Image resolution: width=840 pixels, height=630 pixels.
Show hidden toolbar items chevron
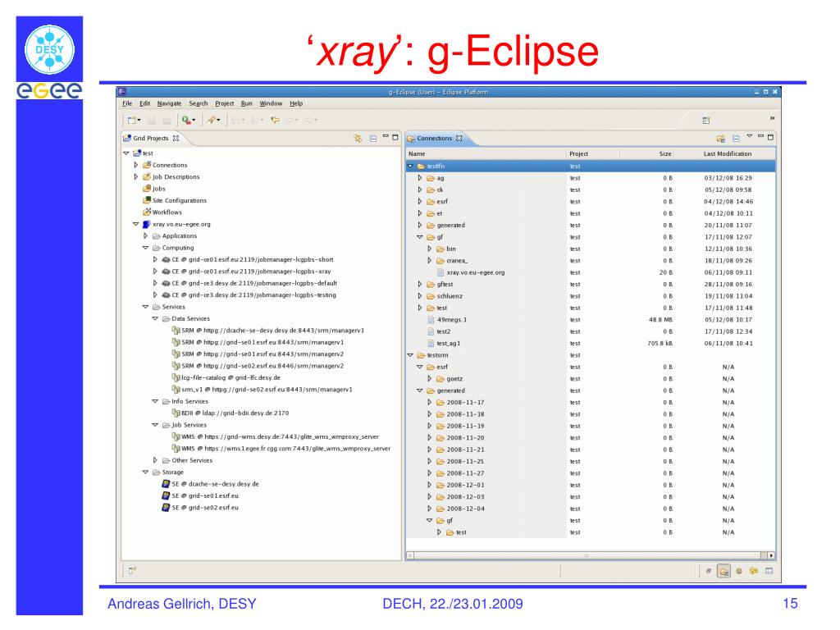(x=772, y=118)
